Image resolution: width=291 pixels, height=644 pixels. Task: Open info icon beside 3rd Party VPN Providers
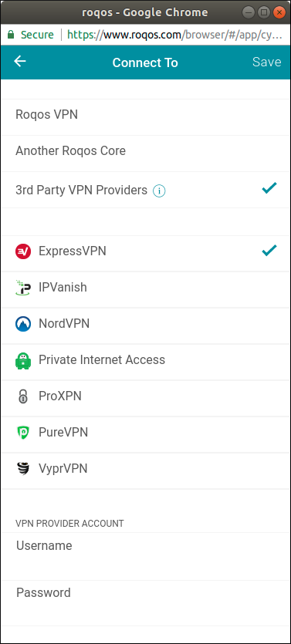[159, 191]
